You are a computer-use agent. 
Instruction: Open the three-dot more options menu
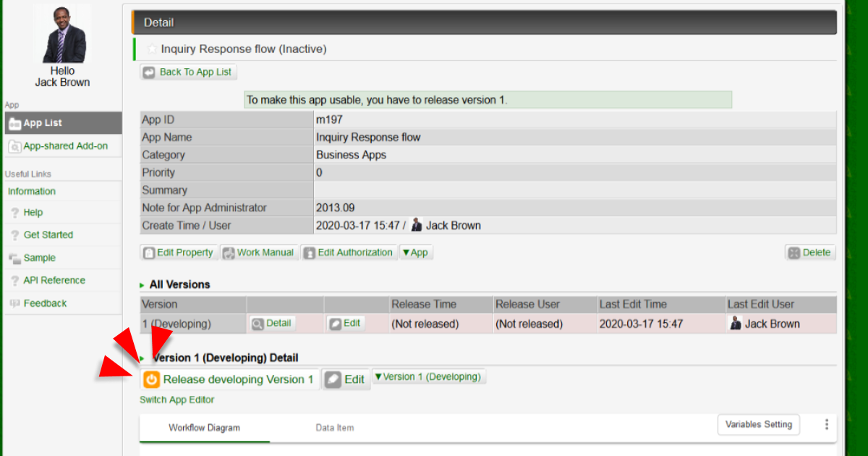click(x=826, y=425)
